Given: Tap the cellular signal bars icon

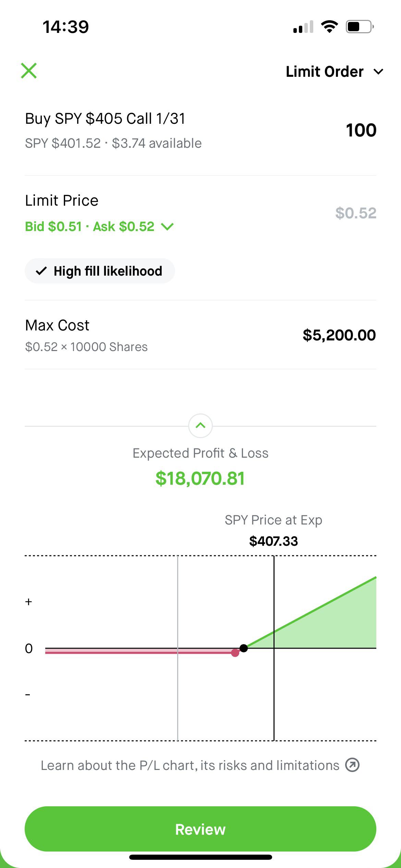Looking at the screenshot, I should pyautogui.click(x=303, y=27).
